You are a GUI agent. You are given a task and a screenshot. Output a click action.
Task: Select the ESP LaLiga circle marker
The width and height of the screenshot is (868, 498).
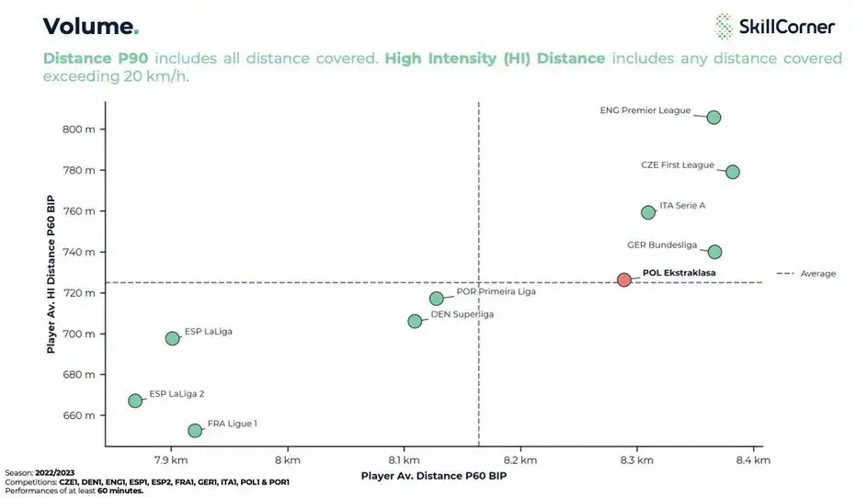[173, 338]
